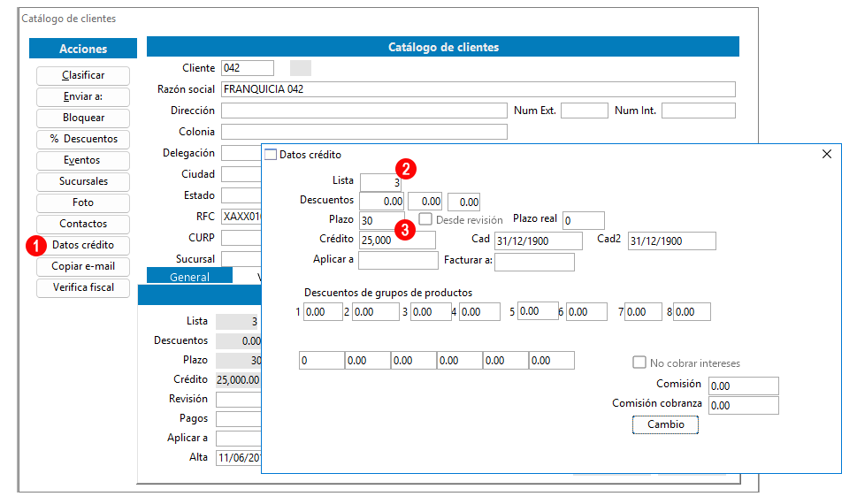This screenshot has height=504, width=857.
Task: Click product group discount field 2
Action: (x=376, y=312)
